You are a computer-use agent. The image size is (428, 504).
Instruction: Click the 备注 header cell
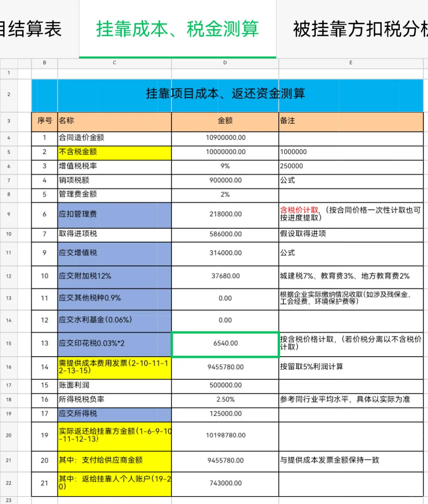pos(351,121)
